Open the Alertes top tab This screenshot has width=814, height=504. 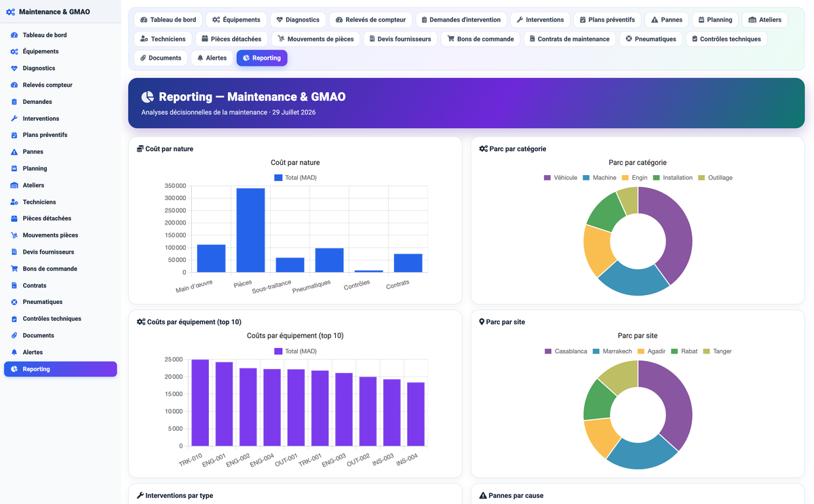[212, 58]
